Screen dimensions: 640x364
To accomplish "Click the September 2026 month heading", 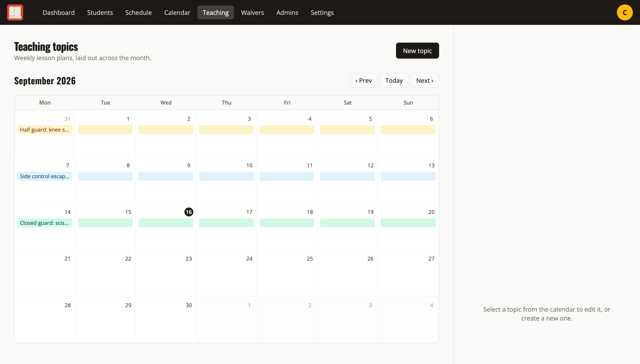I will [x=45, y=81].
